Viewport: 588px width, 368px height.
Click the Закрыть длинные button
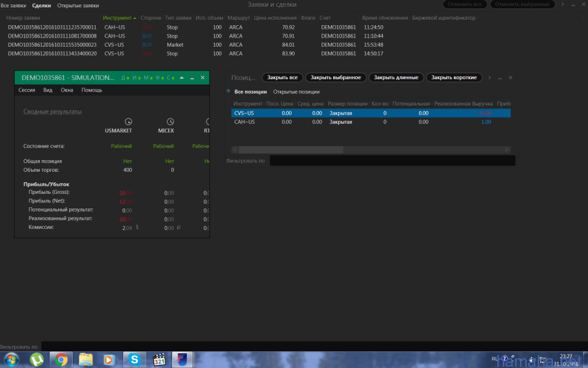[x=396, y=77]
